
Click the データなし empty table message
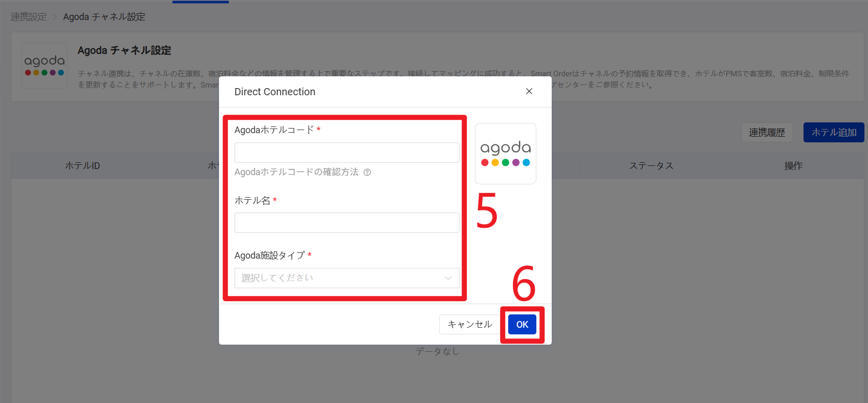point(437,351)
